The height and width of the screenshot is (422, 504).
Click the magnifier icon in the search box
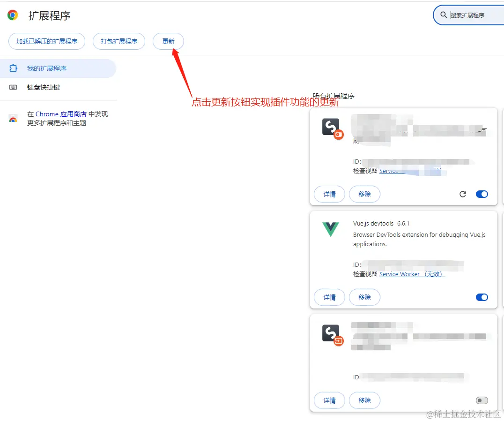coord(444,15)
